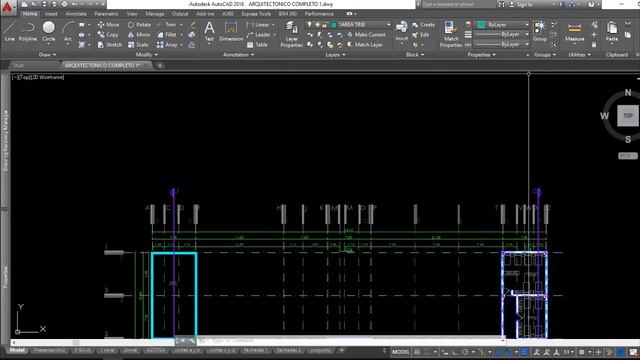Toggle lineweight display in status bar
Screen dimensions: 640x360
(x=524, y=352)
